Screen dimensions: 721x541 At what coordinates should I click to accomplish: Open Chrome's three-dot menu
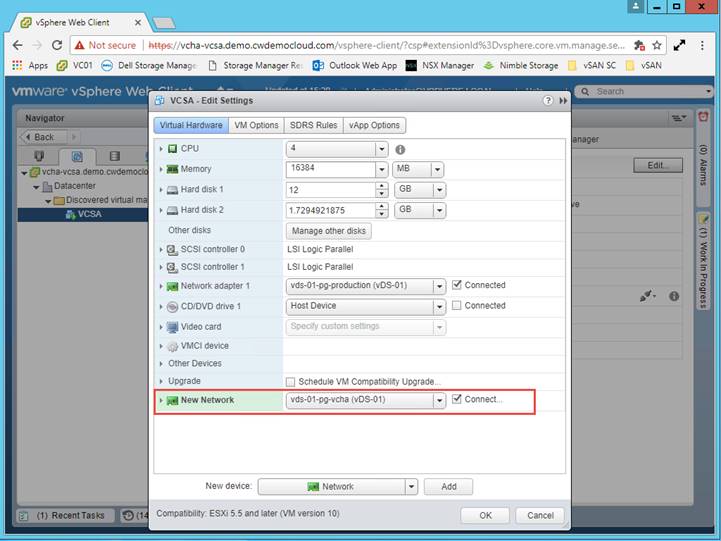(702, 45)
